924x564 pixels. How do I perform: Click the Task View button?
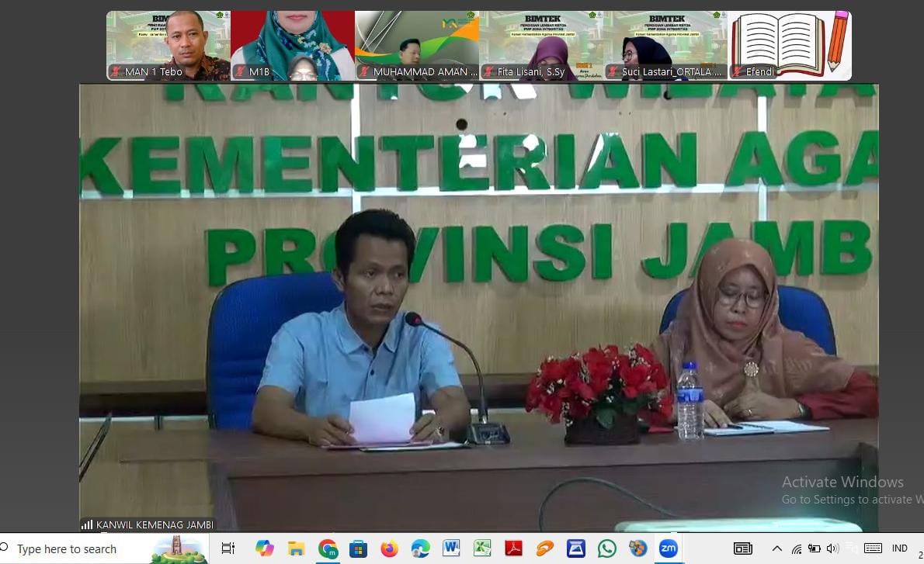228,548
